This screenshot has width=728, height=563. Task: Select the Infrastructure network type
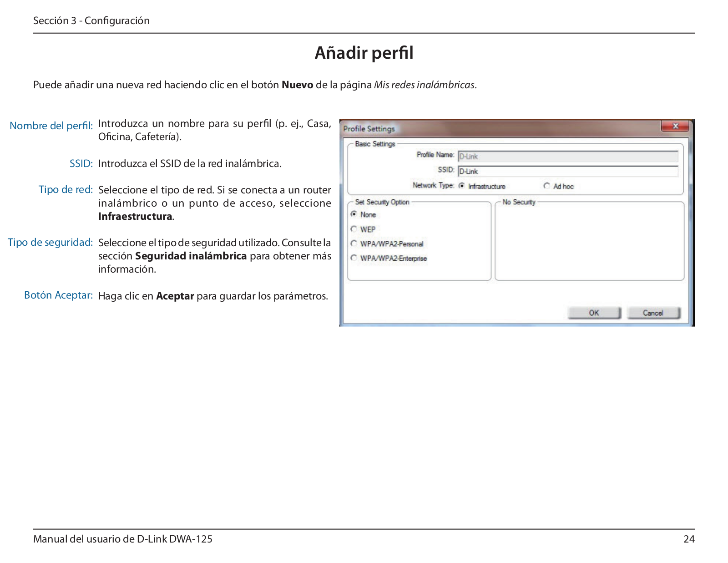pyautogui.click(x=462, y=186)
